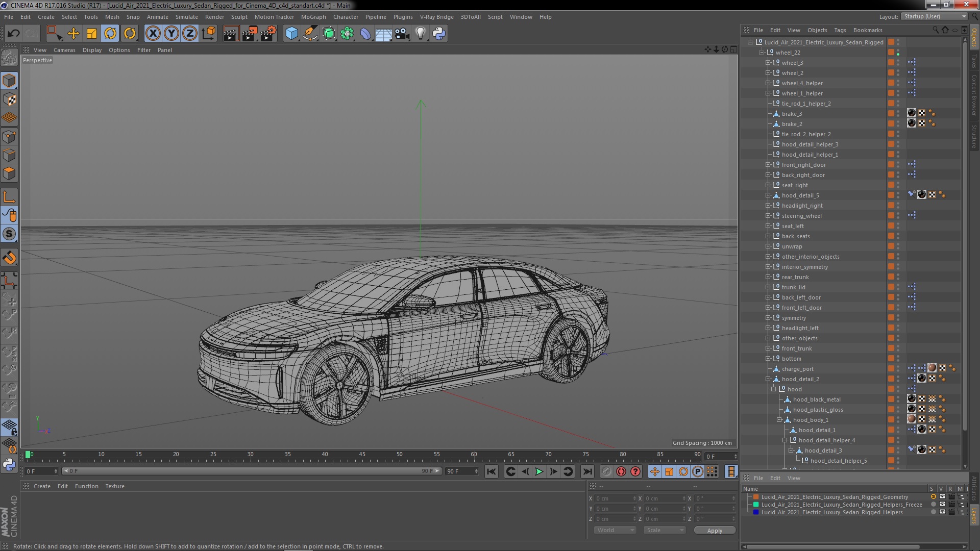Click the spline pen tool icon
The image size is (980, 551).
point(310,34)
